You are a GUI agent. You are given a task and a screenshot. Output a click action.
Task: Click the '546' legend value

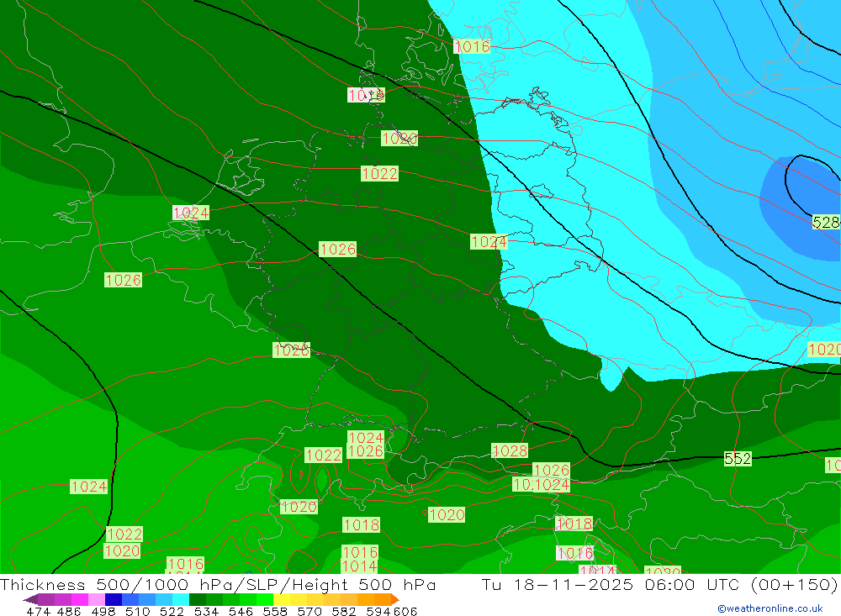tap(241, 611)
